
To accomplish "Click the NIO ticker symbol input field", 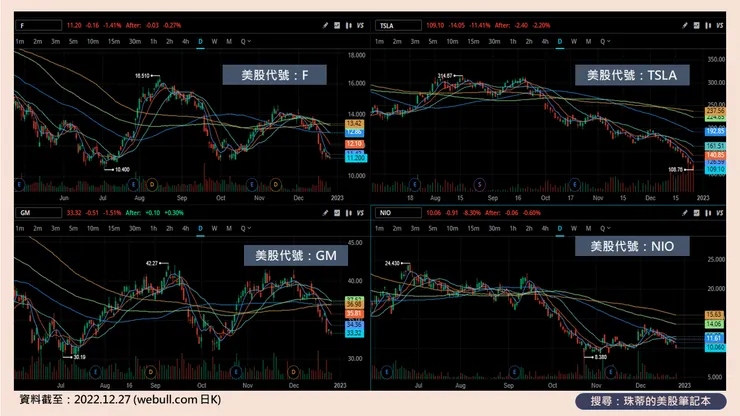I will tap(398, 213).
